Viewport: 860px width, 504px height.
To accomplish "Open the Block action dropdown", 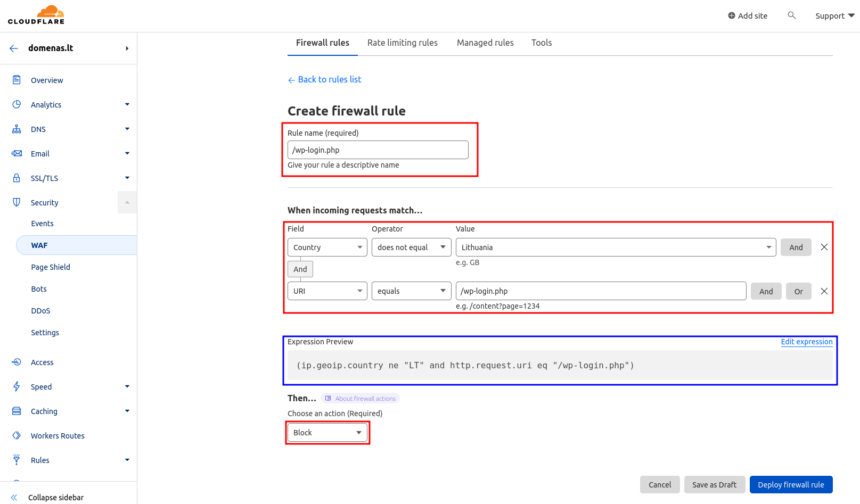I will tap(327, 433).
